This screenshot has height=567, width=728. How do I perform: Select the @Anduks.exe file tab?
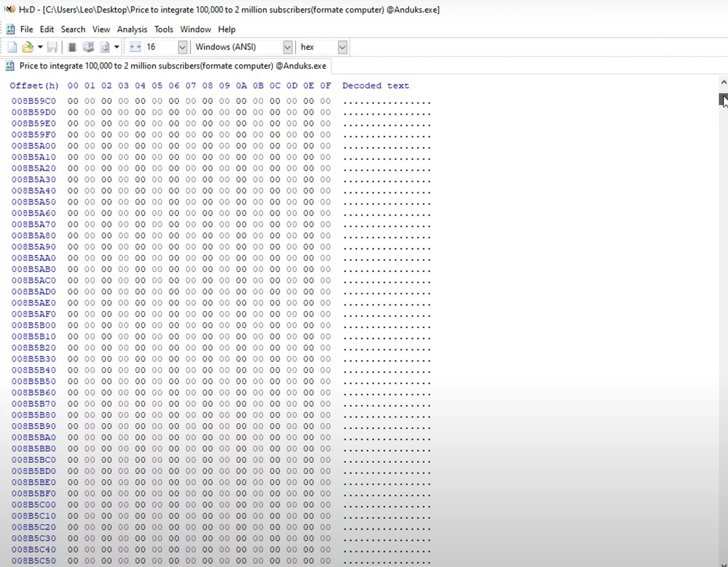167,65
